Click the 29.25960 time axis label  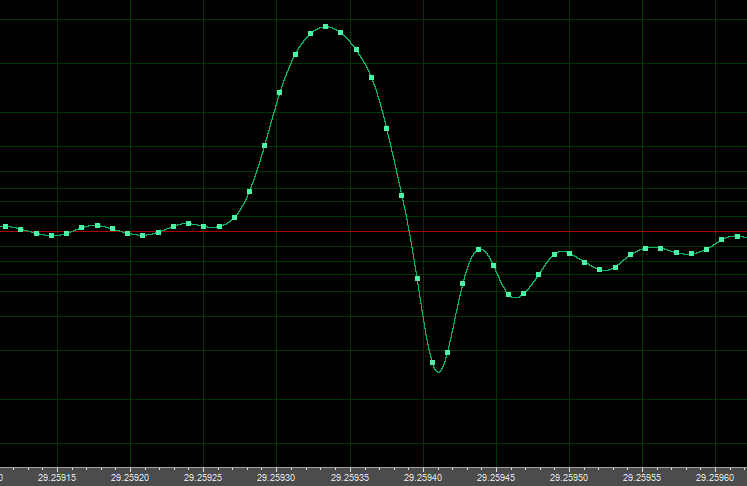click(715, 477)
